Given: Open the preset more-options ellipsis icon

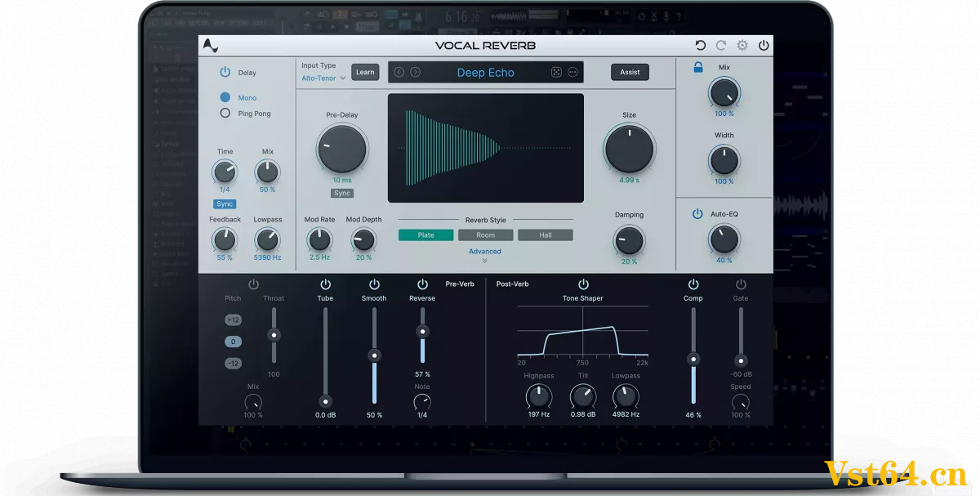Looking at the screenshot, I should [x=572, y=72].
